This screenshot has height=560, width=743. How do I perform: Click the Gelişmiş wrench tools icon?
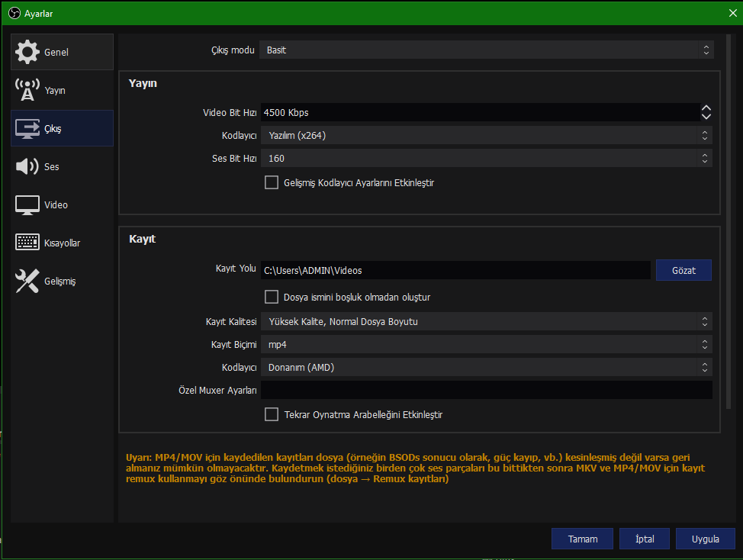click(x=27, y=281)
